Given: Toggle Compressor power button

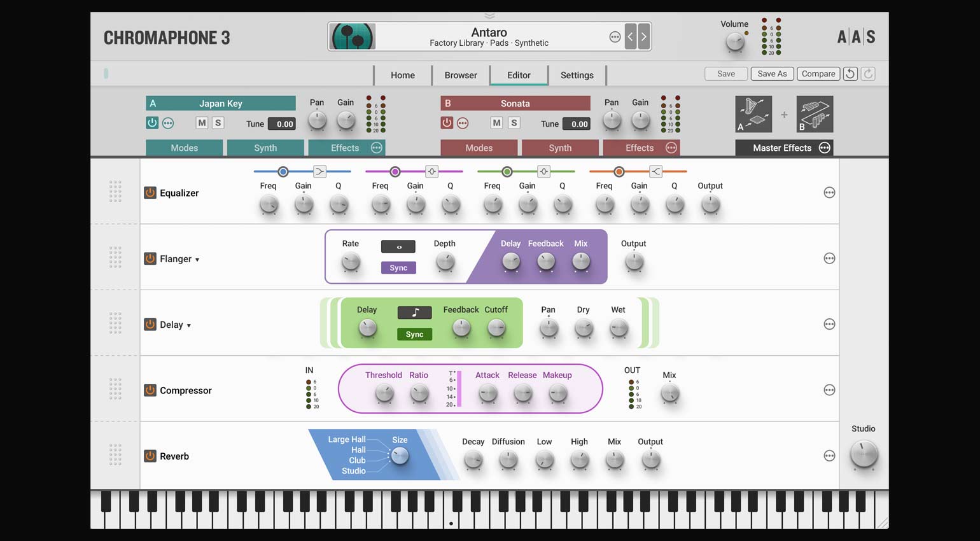Looking at the screenshot, I should coord(150,390).
